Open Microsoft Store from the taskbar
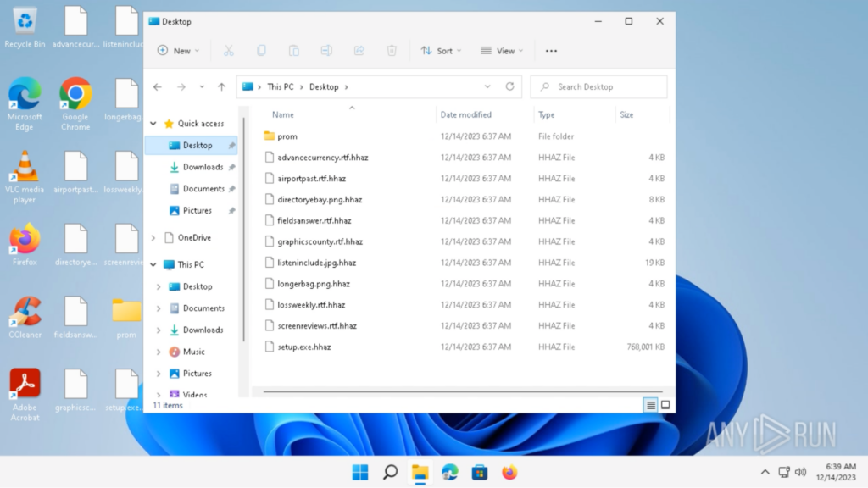Image resolution: width=868 pixels, height=488 pixels. click(479, 472)
